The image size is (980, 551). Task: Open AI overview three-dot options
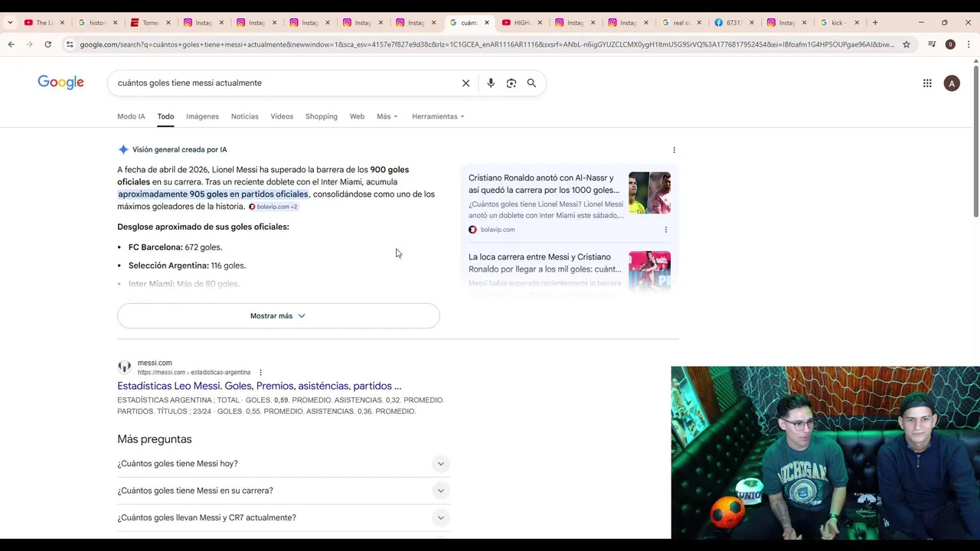point(674,150)
